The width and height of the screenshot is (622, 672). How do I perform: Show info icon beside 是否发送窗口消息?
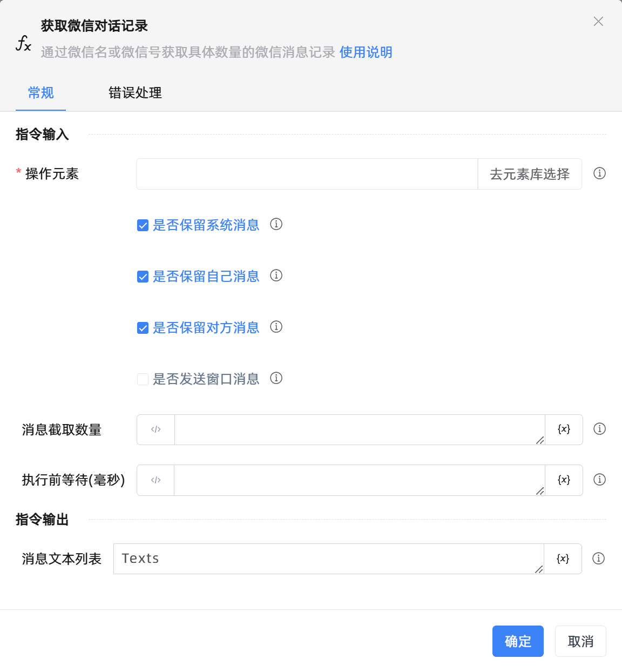(276, 378)
